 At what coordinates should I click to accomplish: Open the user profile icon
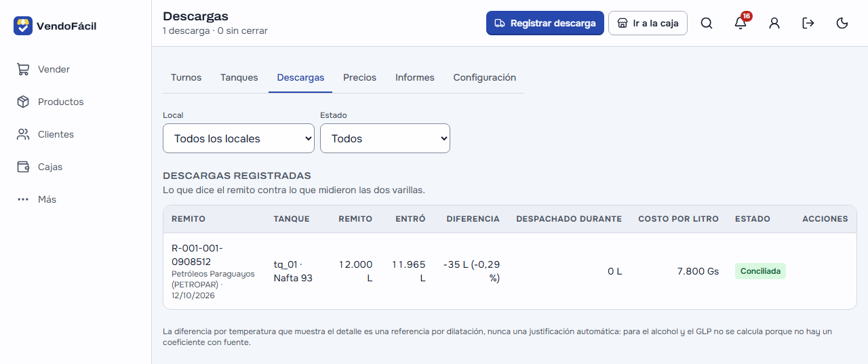[x=774, y=23]
